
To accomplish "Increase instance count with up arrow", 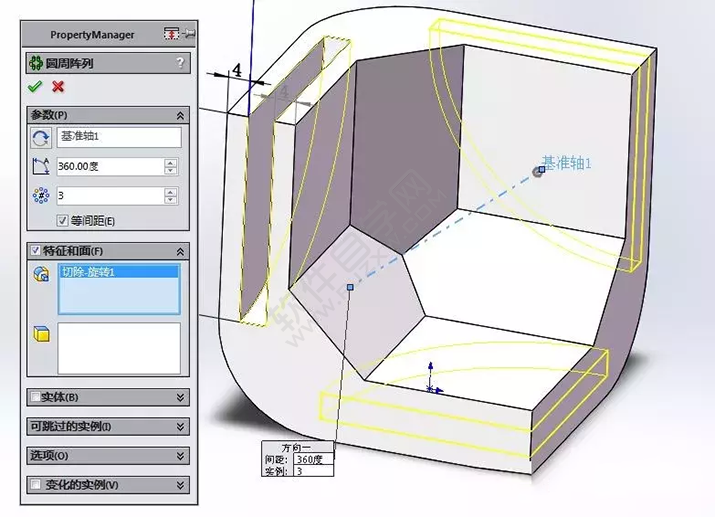I will 171,191.
